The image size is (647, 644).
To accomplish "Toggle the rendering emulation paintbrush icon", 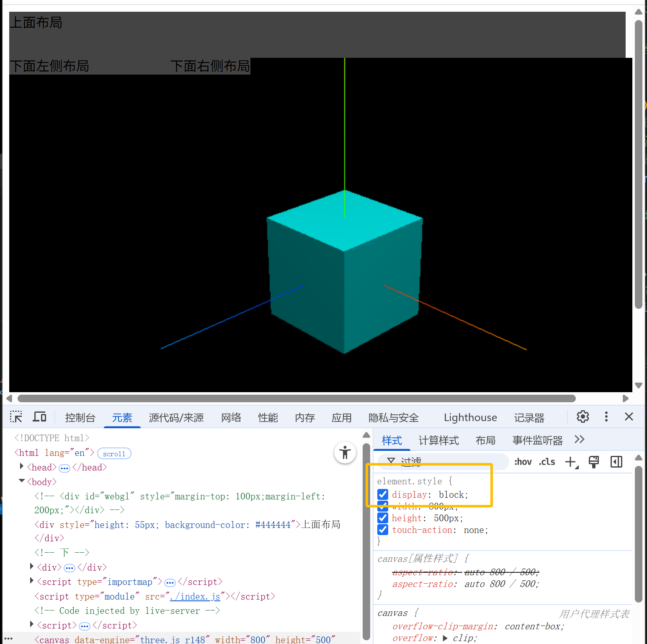I will [x=593, y=462].
